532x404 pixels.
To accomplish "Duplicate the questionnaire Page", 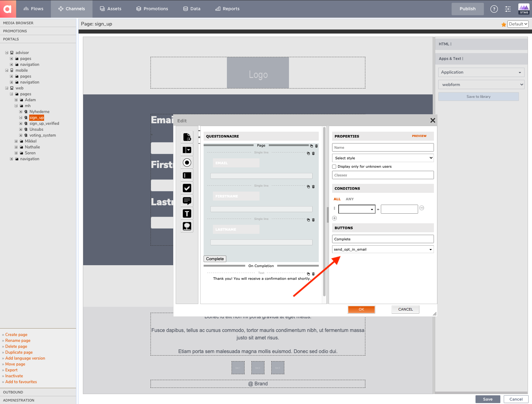I will [x=311, y=146].
